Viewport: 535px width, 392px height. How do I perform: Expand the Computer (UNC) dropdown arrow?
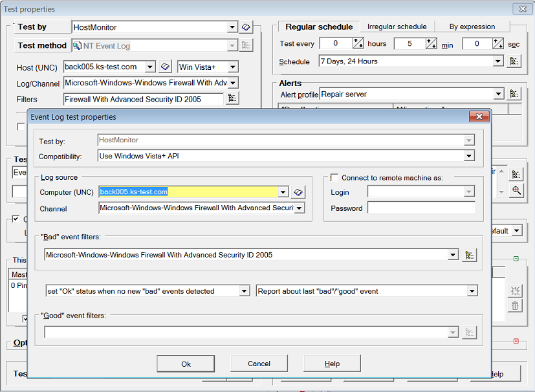coord(283,192)
